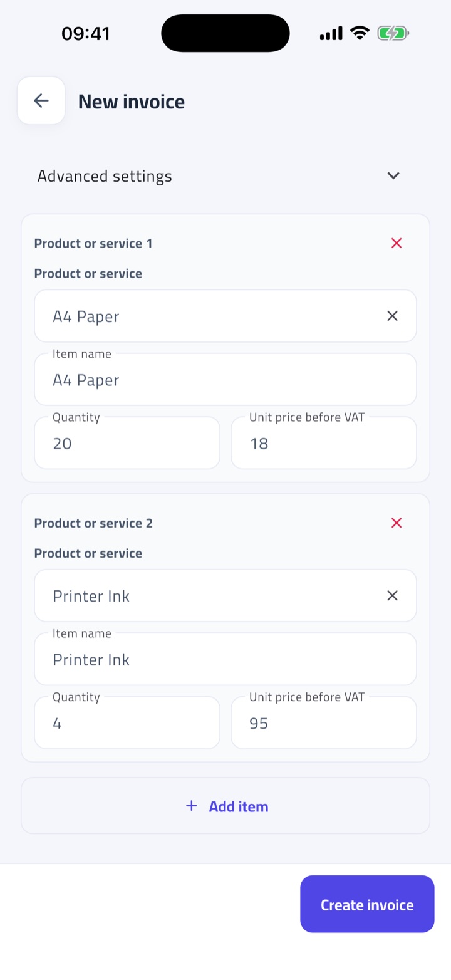
Task: Select the quantity field showing 20
Action: tap(127, 443)
